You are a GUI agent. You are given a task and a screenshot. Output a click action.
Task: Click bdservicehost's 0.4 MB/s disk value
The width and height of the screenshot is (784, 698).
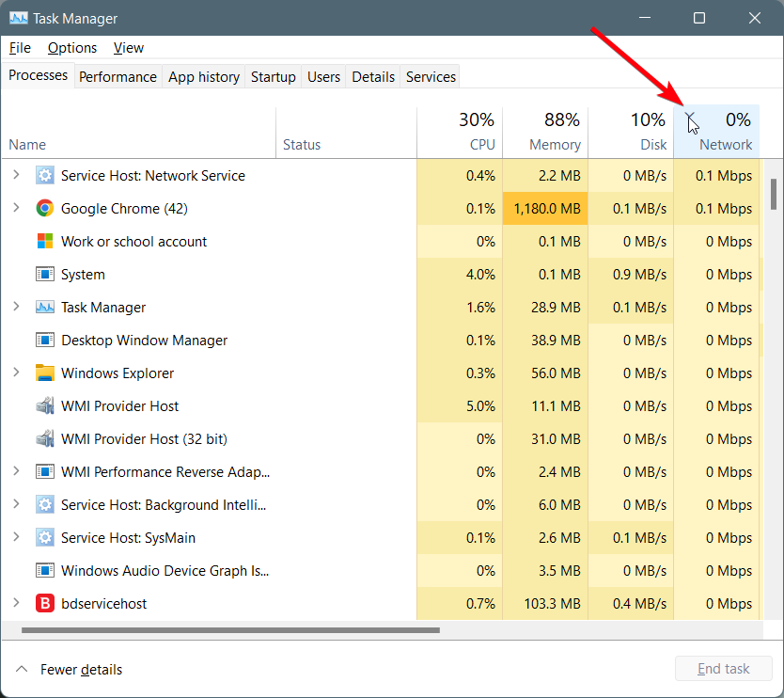639,603
